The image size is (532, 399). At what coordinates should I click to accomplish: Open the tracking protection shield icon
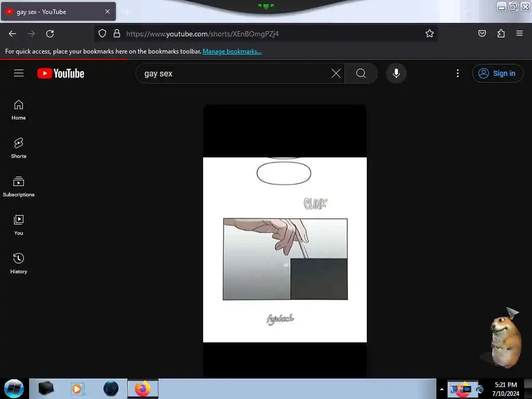(x=102, y=33)
